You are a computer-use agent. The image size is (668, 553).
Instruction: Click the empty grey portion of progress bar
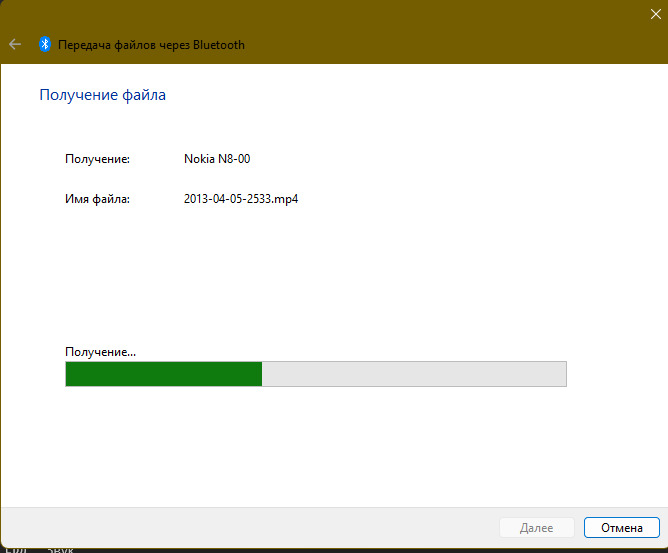[x=413, y=374]
